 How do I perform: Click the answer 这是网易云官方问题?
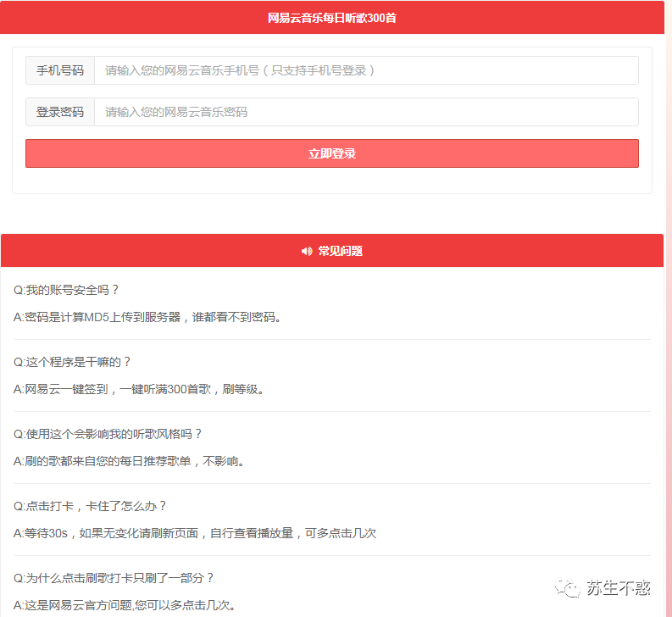[x=125, y=605]
